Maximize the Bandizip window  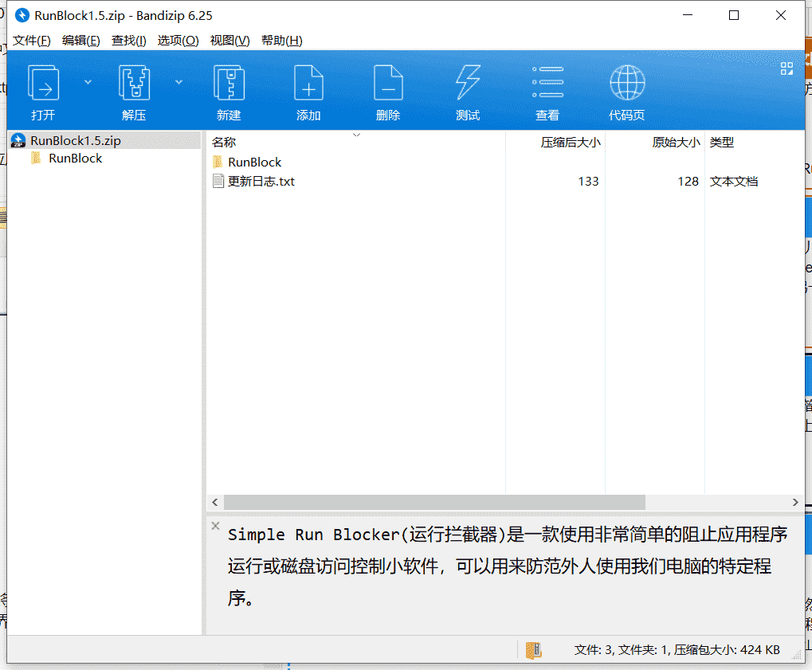(x=734, y=15)
